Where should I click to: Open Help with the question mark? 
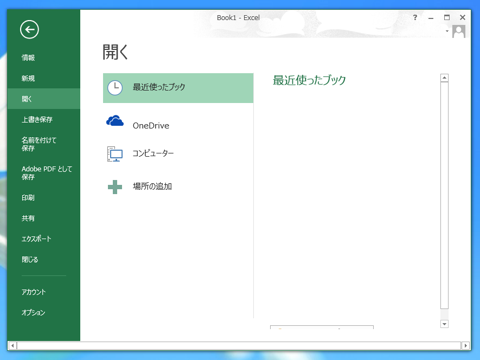(x=415, y=18)
